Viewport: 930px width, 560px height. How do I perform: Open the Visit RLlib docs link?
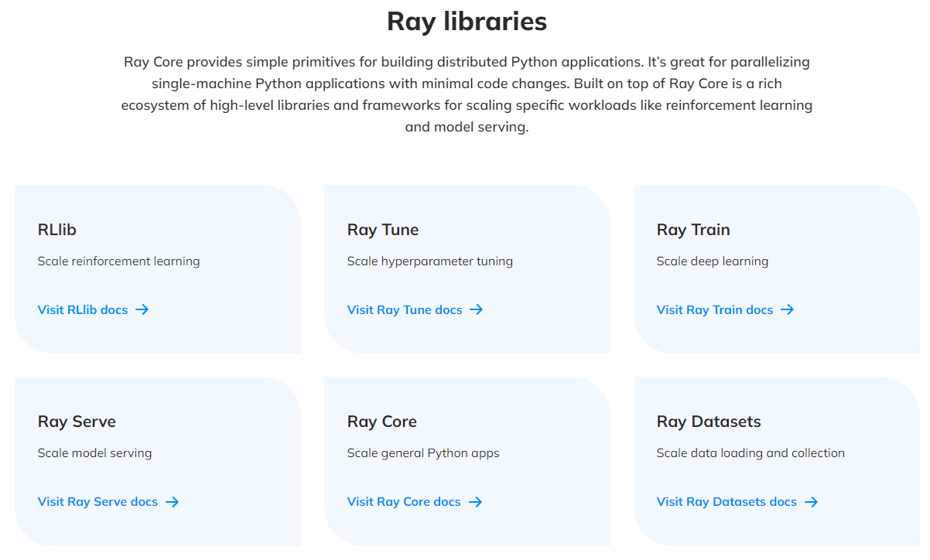pos(83,309)
